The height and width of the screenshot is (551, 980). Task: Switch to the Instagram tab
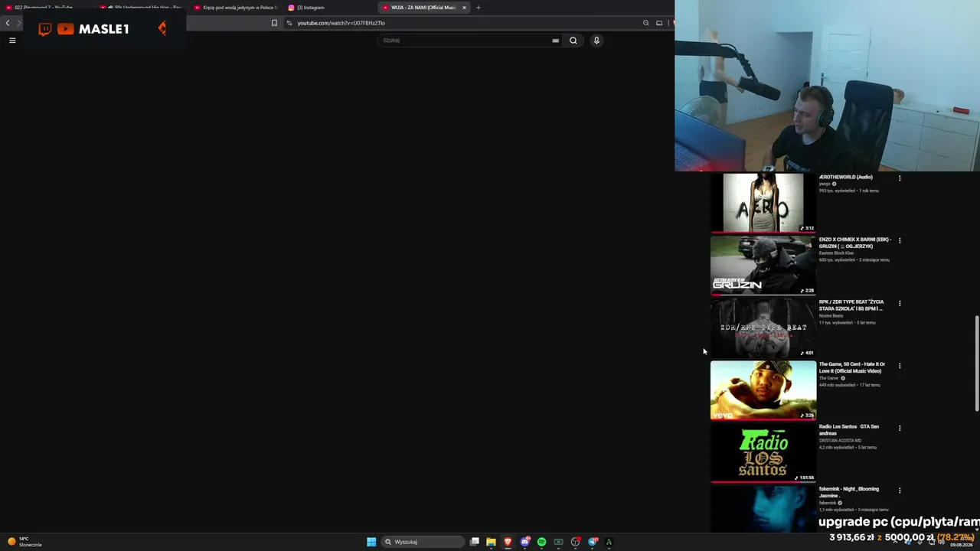click(329, 8)
